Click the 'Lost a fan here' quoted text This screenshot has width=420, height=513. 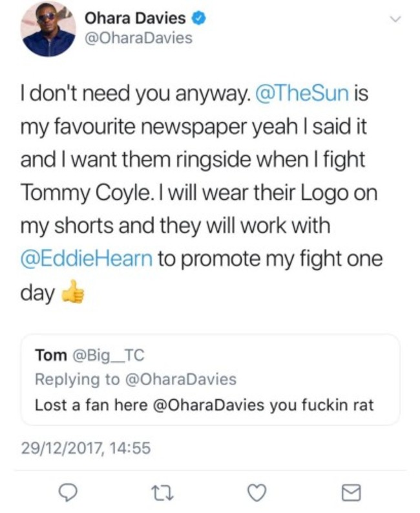pos(82,406)
